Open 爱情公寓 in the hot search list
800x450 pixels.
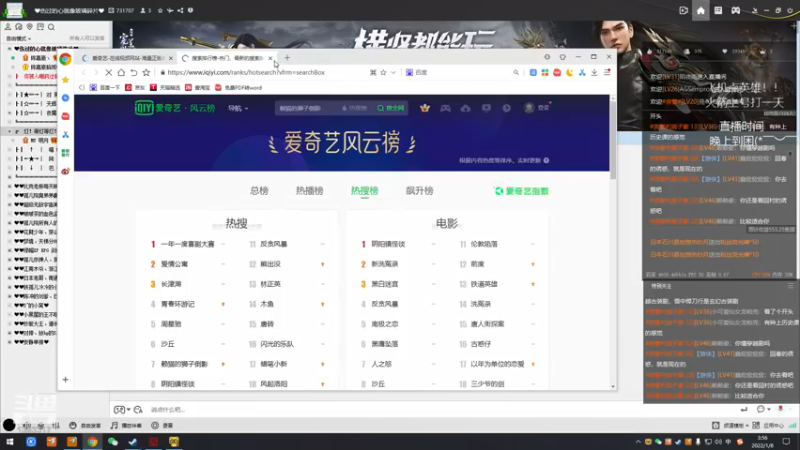coord(174,264)
